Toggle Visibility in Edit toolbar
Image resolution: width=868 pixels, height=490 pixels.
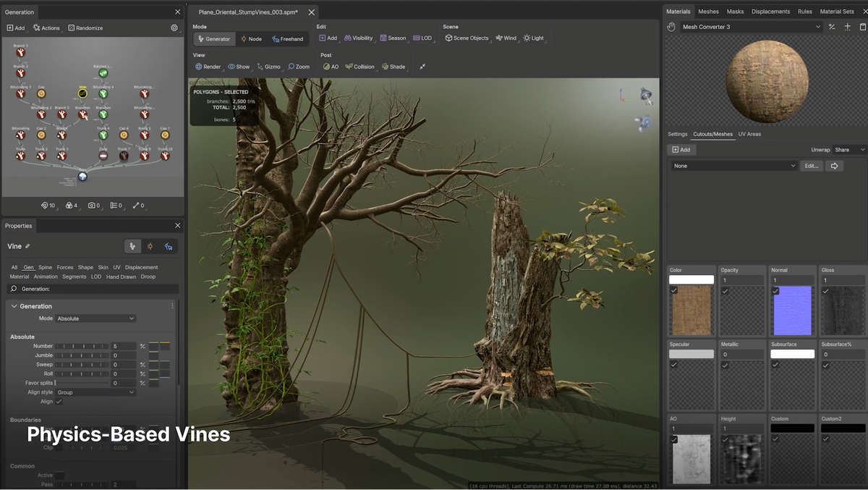tap(358, 38)
